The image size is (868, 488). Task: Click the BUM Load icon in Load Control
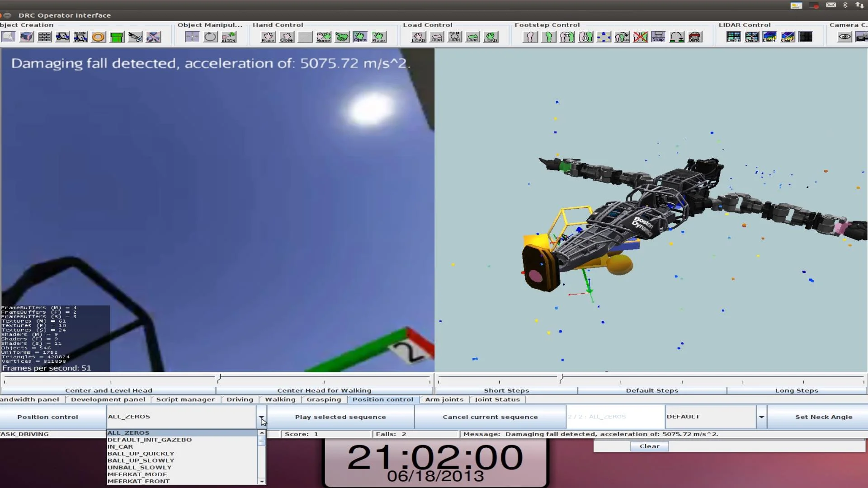coord(455,37)
